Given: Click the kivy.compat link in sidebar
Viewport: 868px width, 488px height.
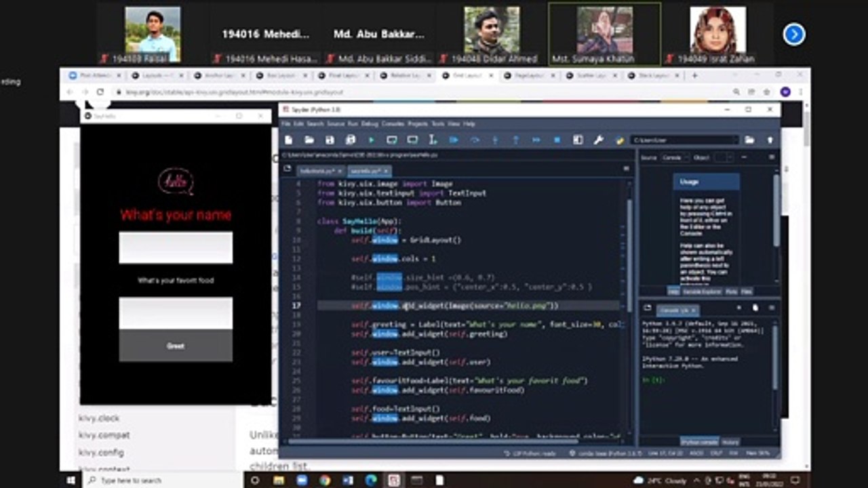Looking at the screenshot, I should (104, 435).
